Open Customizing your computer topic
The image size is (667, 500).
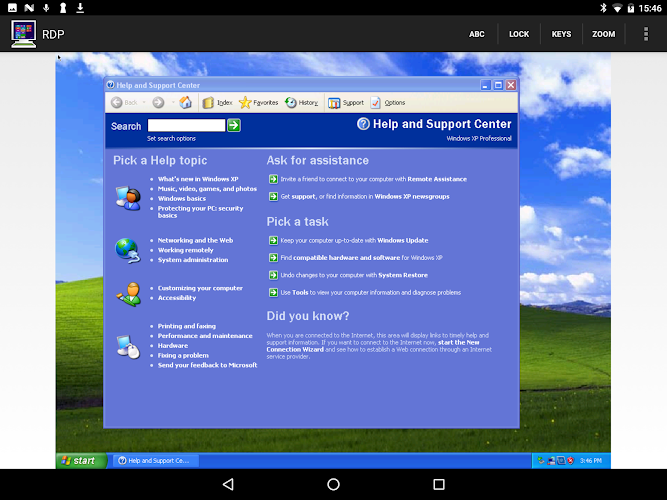200,288
